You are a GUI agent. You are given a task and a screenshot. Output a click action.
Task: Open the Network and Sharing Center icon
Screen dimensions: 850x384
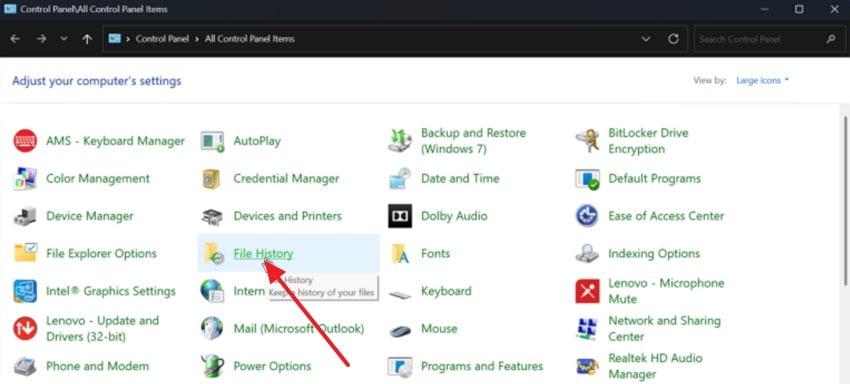587,329
